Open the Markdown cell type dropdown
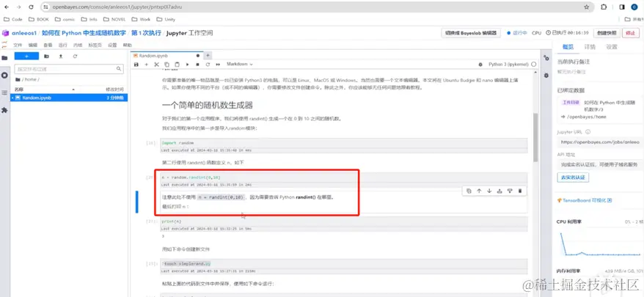The height and width of the screenshot is (297, 644). (x=240, y=65)
